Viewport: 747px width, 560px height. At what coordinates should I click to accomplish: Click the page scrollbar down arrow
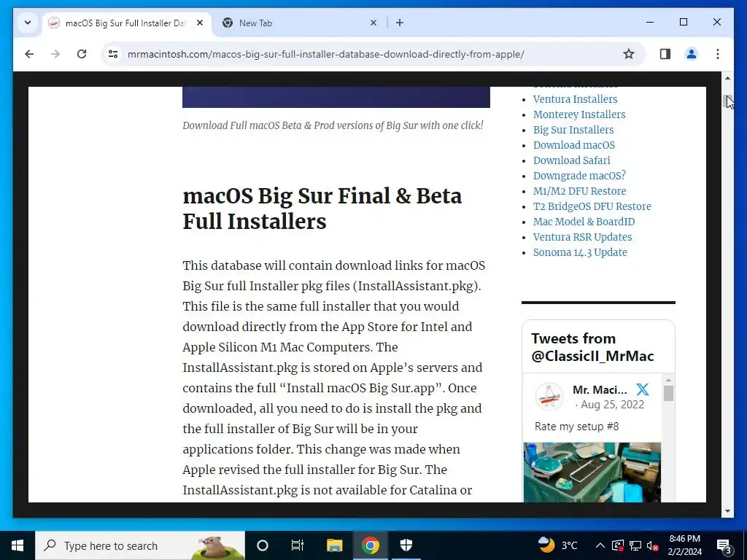(x=727, y=511)
